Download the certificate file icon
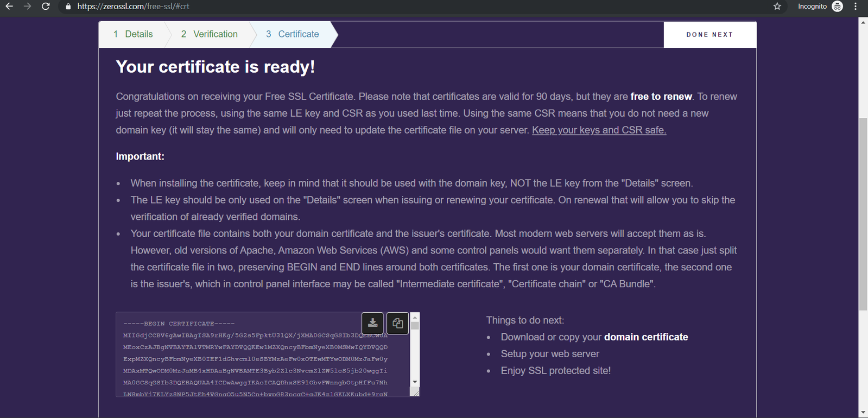868x418 pixels. point(372,323)
